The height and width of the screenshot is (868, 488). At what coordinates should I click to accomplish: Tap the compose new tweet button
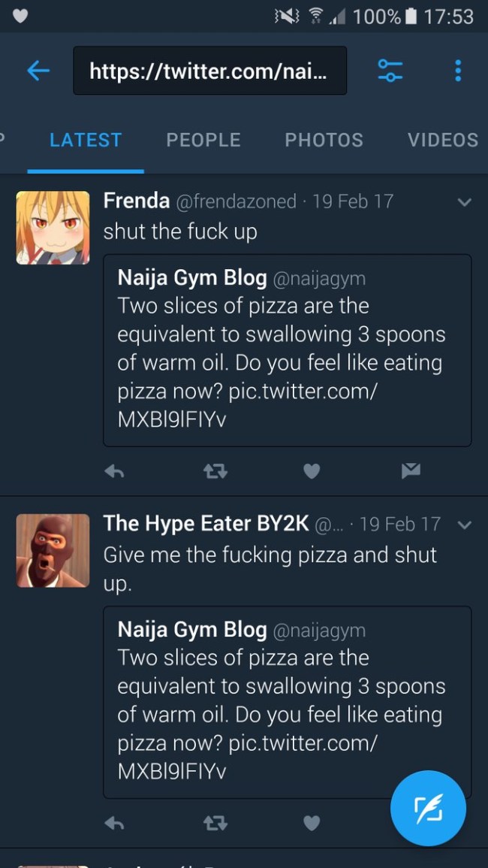(428, 809)
